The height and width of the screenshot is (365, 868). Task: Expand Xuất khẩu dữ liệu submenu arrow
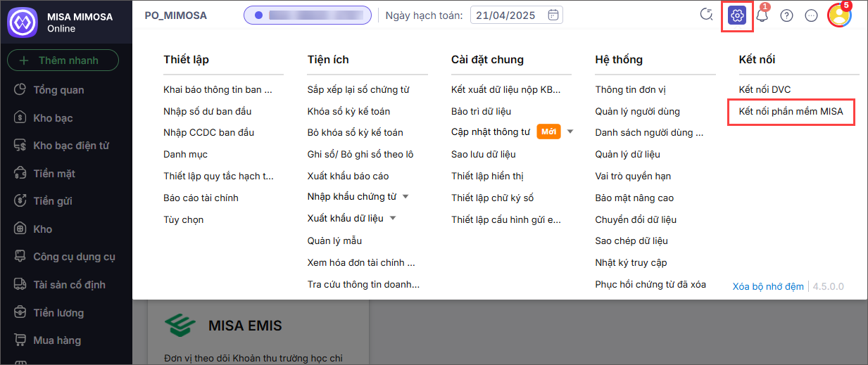coord(393,219)
